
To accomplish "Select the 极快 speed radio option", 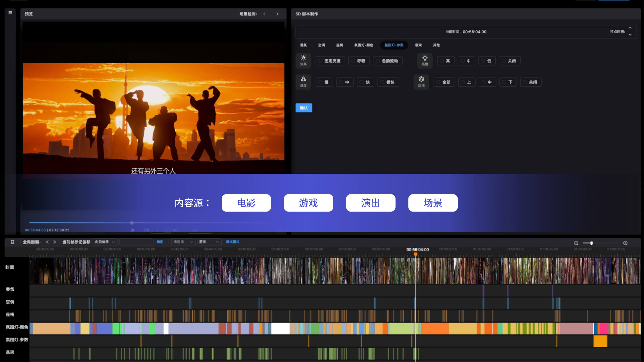I will point(388,82).
